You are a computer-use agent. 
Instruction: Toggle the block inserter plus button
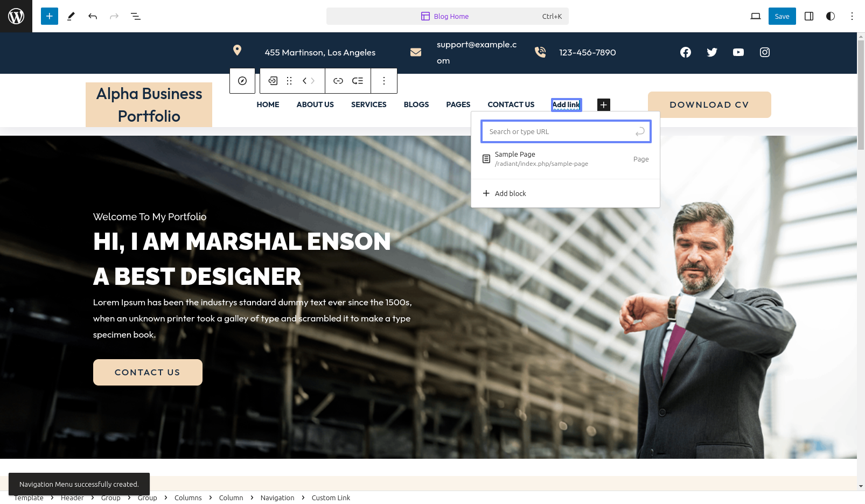tap(50, 16)
